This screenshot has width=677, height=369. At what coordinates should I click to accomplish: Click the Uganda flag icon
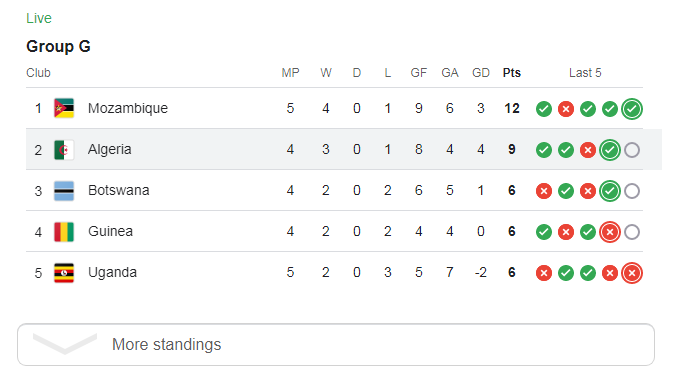[x=64, y=273]
